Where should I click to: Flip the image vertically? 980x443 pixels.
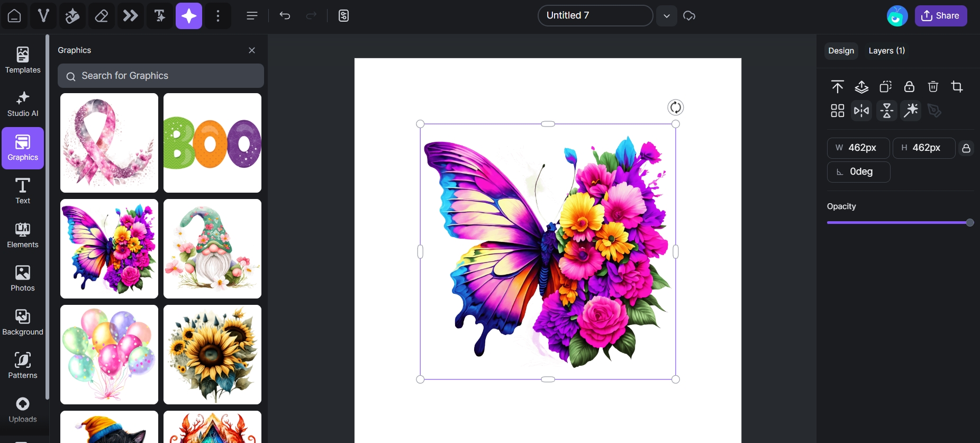(886, 111)
